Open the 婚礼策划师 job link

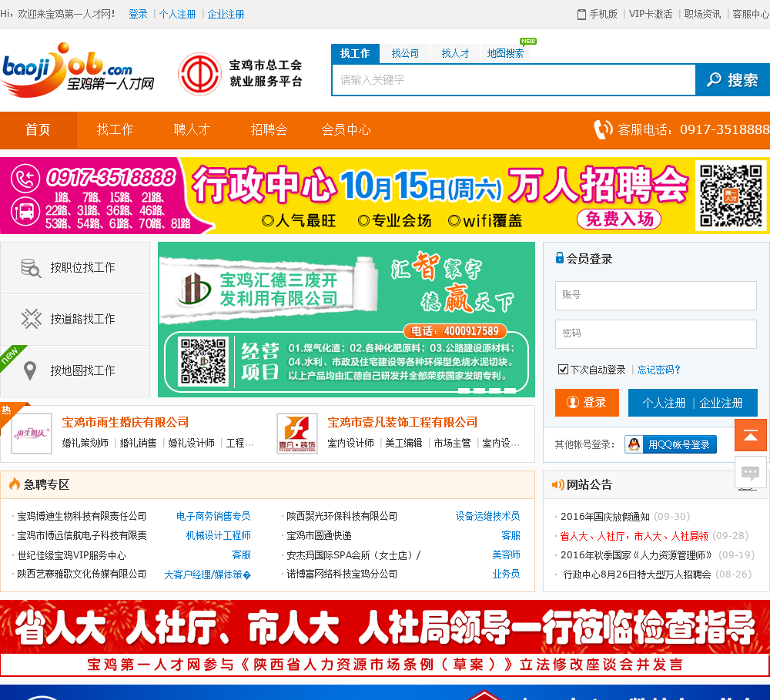(85, 443)
